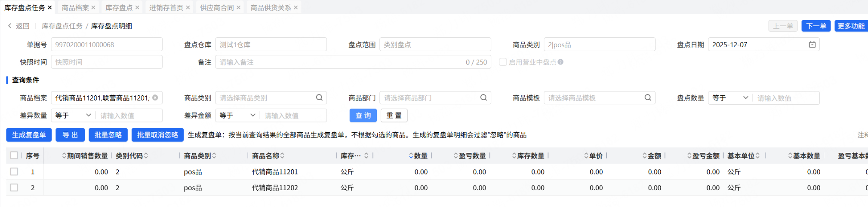Click the search icon in 商品模板 filter
The width and height of the screenshot is (868, 207).
[x=648, y=98]
